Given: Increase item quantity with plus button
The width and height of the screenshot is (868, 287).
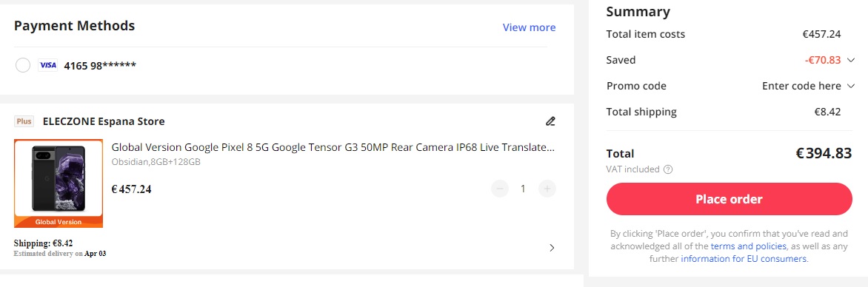Looking at the screenshot, I should (547, 189).
